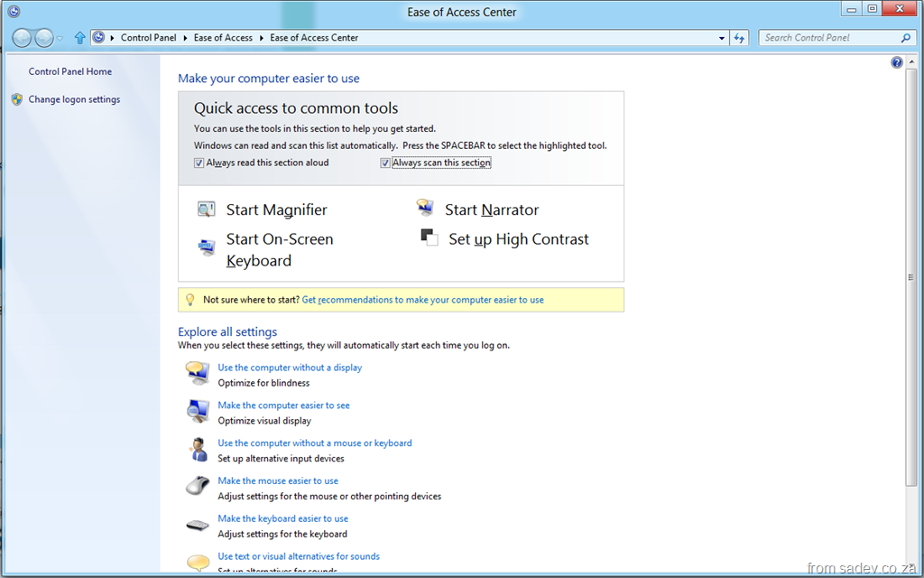The width and height of the screenshot is (924, 578).
Task: Click the Make your computer easier to use heading
Action: (x=269, y=79)
